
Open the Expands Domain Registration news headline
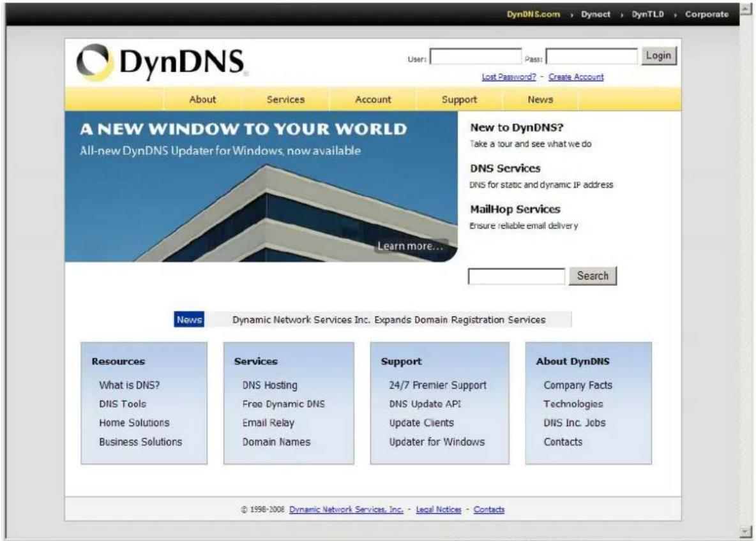[389, 320]
